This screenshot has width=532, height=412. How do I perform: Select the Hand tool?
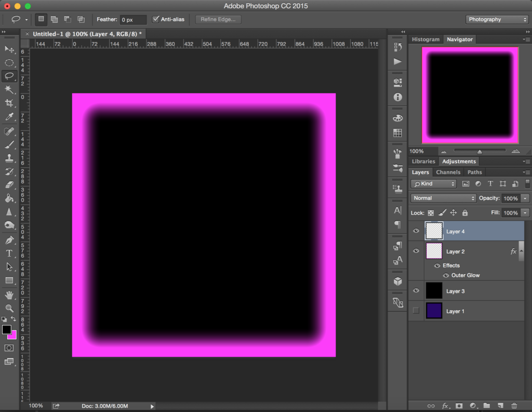9,295
